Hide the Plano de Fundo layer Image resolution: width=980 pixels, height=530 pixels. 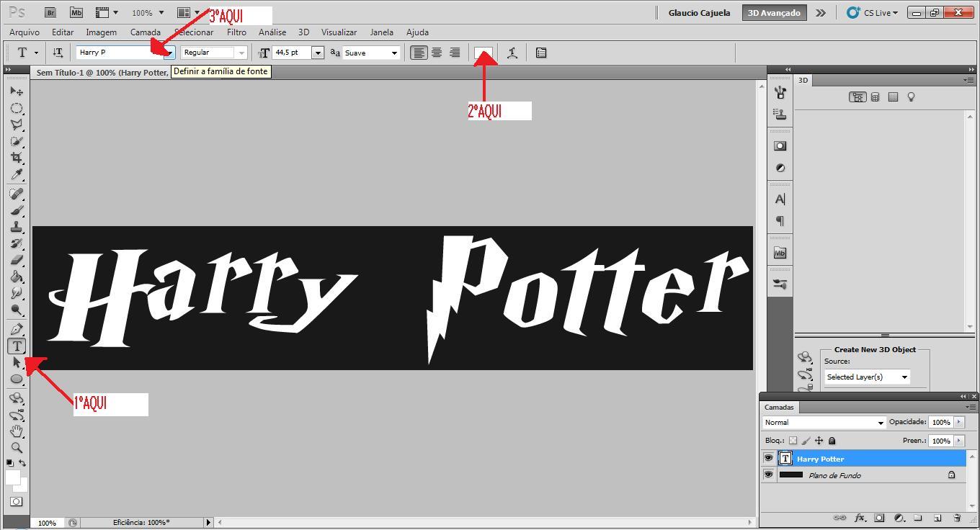[x=768, y=475]
